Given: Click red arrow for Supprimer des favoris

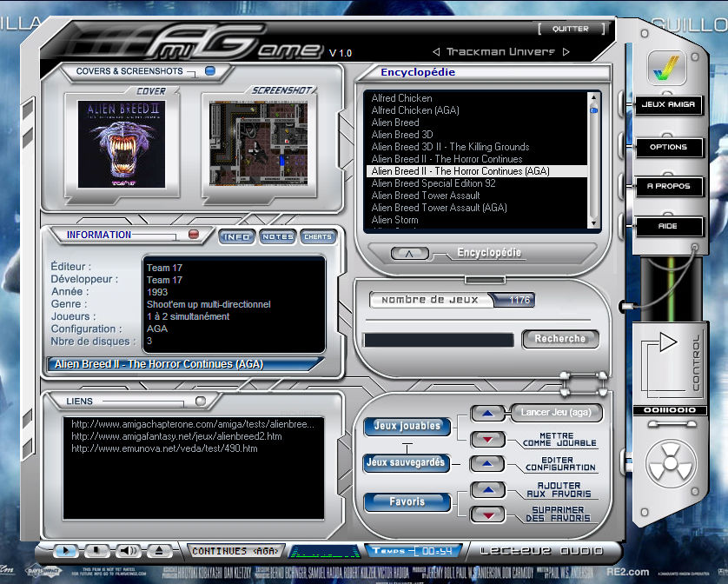Looking at the screenshot, I should (x=487, y=514).
